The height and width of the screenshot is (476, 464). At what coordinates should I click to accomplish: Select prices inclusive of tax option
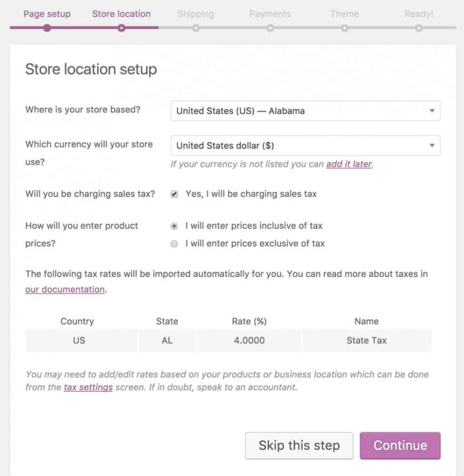(x=174, y=226)
